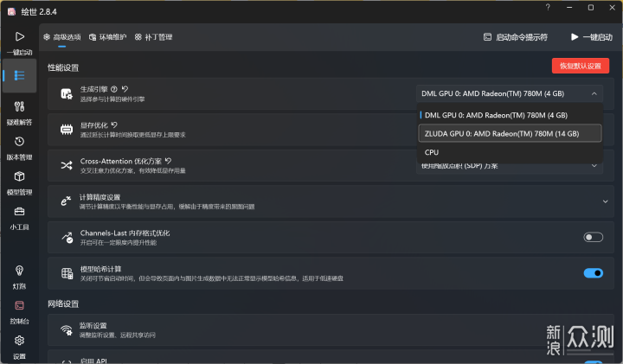Image resolution: width=623 pixels, height=364 pixels.
Task: Click the help question mark beside 生成引擎
Action: pyautogui.click(x=114, y=89)
